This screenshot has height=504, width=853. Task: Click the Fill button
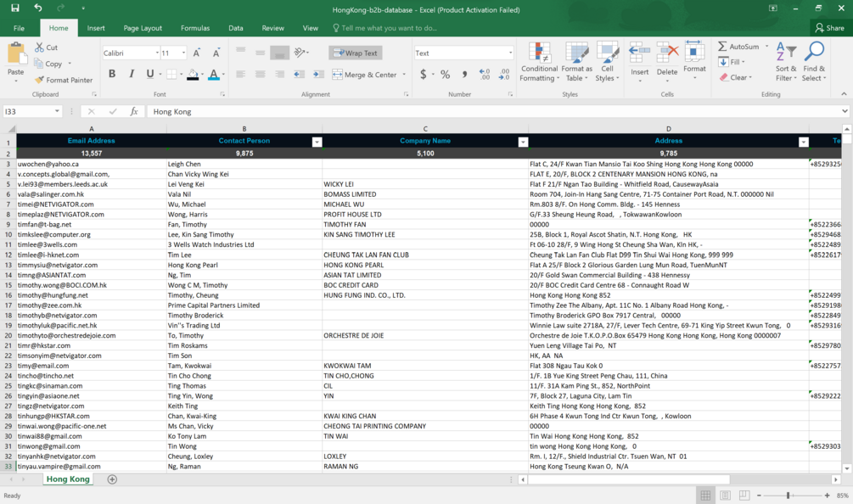coord(731,62)
